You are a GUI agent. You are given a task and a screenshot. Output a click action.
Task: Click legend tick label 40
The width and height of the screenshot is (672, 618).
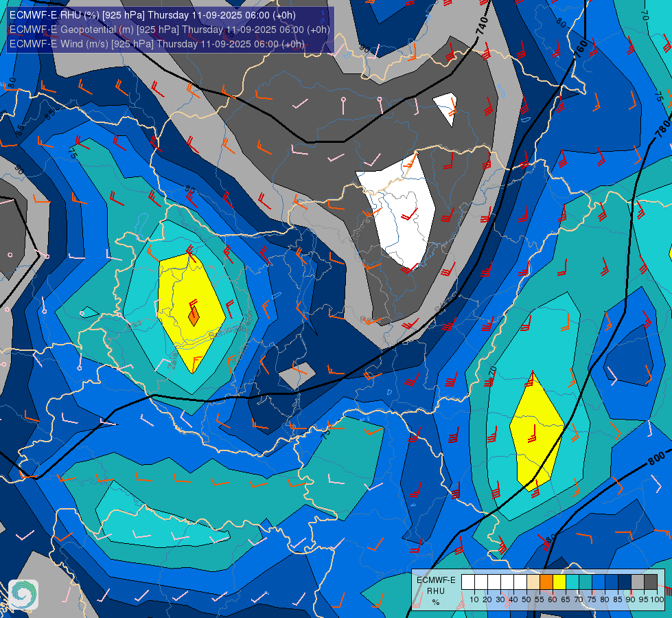click(x=513, y=599)
